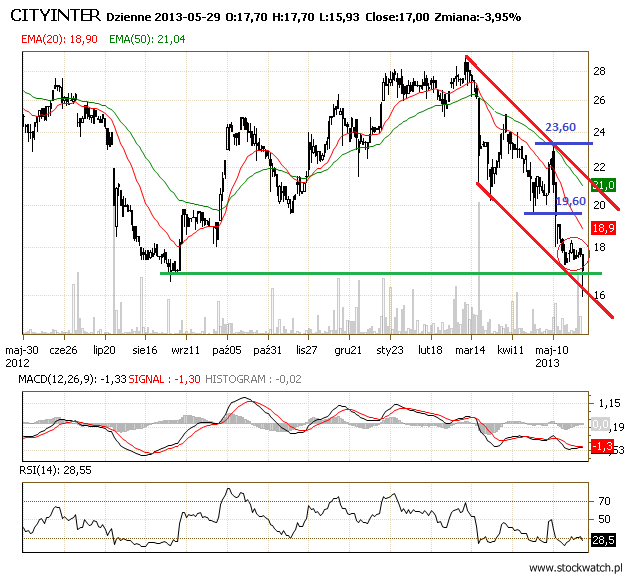Viewport: 630px width, 580px height.
Task: Click the RSI axis level 70
Action: [x=604, y=501]
